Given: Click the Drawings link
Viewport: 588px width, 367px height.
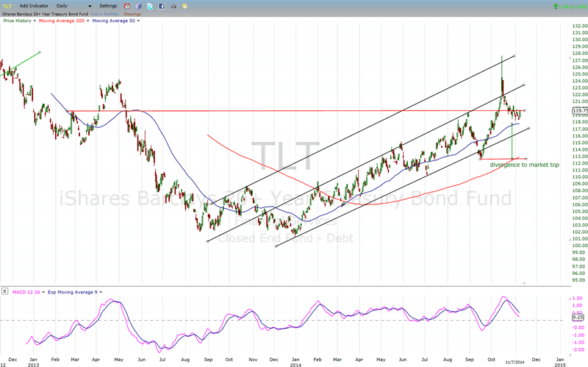Looking at the screenshot, I should pyautogui.click(x=132, y=14).
